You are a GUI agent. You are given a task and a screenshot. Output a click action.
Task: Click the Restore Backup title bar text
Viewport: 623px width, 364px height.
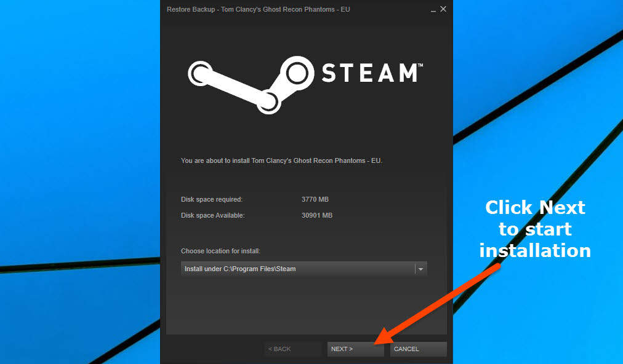258,9
